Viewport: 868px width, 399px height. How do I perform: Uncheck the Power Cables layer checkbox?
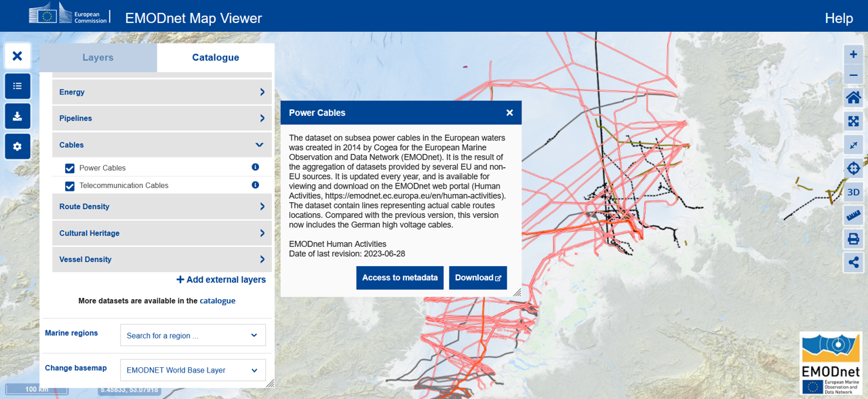(x=70, y=168)
